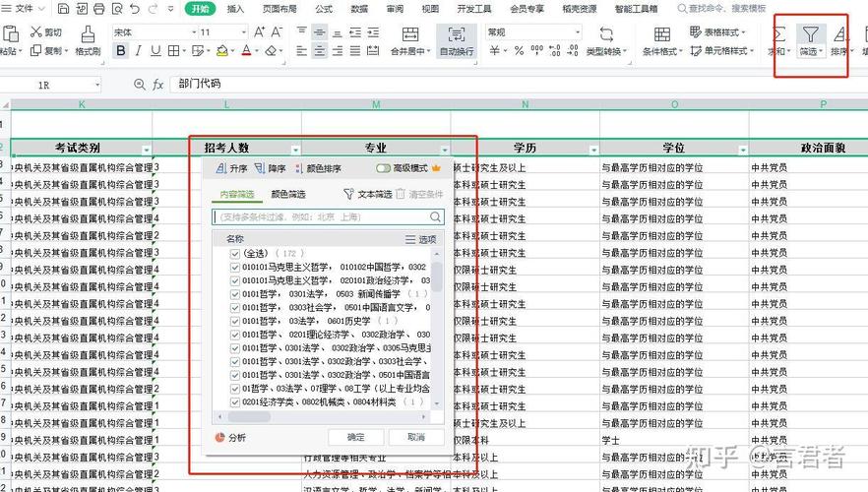
Task: Click the 取消 button in the filter panel
Action: tap(416, 437)
